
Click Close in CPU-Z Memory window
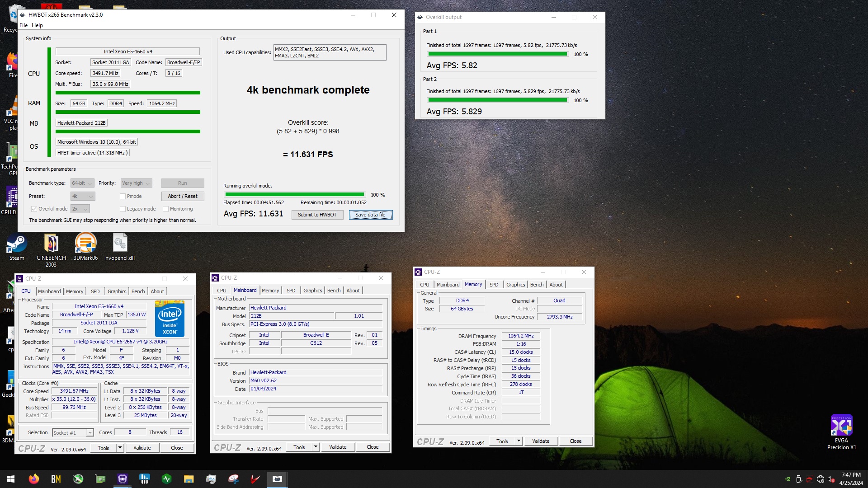click(576, 441)
